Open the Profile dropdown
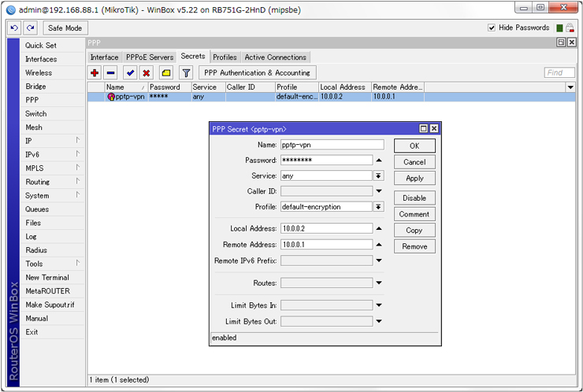Screen dimensions: 583x392 click(378, 207)
